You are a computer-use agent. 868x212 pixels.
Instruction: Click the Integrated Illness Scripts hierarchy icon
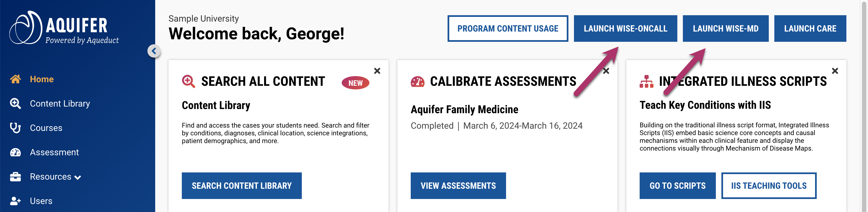pyautogui.click(x=646, y=81)
